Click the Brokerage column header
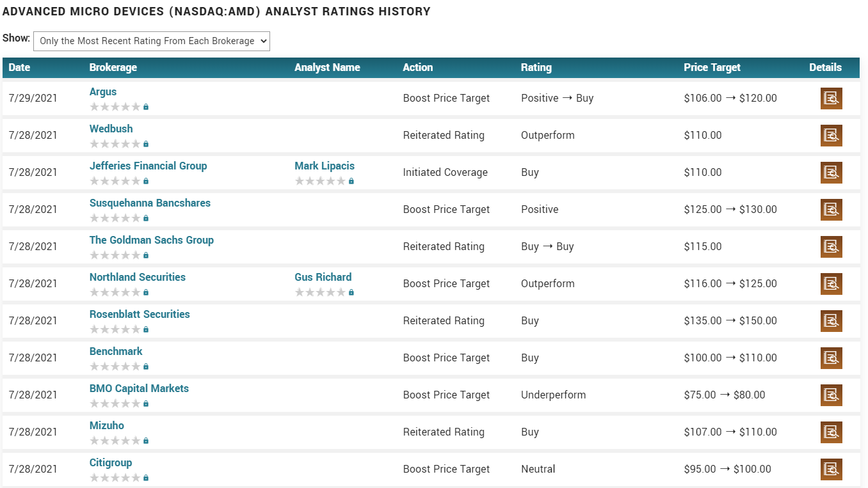The image size is (868, 488). pyautogui.click(x=113, y=67)
